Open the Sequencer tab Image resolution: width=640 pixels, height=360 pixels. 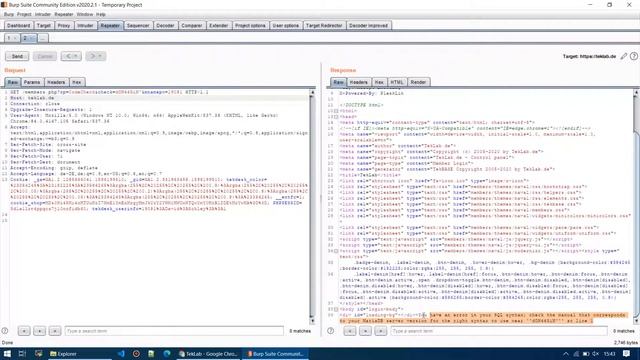pos(138,25)
